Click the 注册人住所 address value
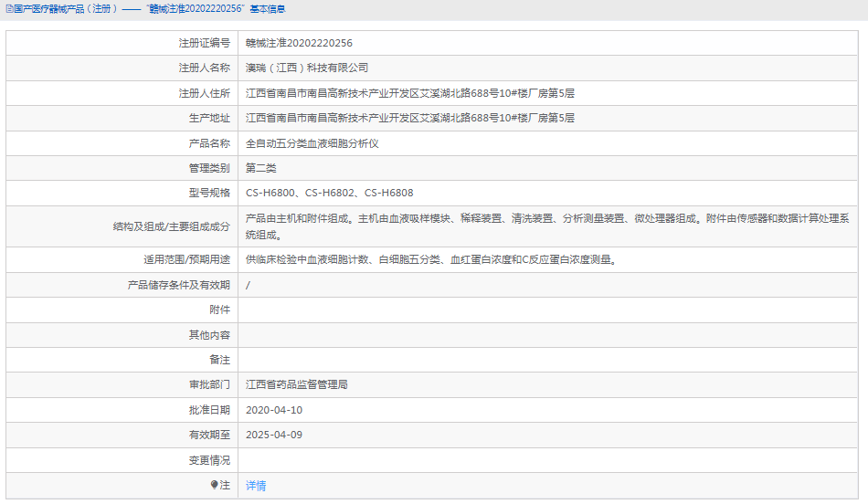Image resolution: width=868 pixels, height=504 pixels. [x=410, y=93]
